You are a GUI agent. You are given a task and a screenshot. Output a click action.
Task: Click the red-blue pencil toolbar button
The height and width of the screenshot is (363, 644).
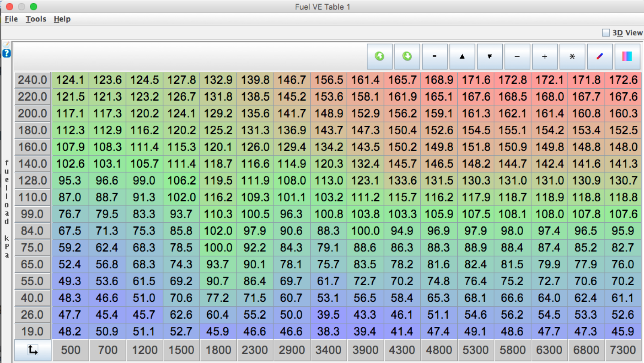coord(600,56)
